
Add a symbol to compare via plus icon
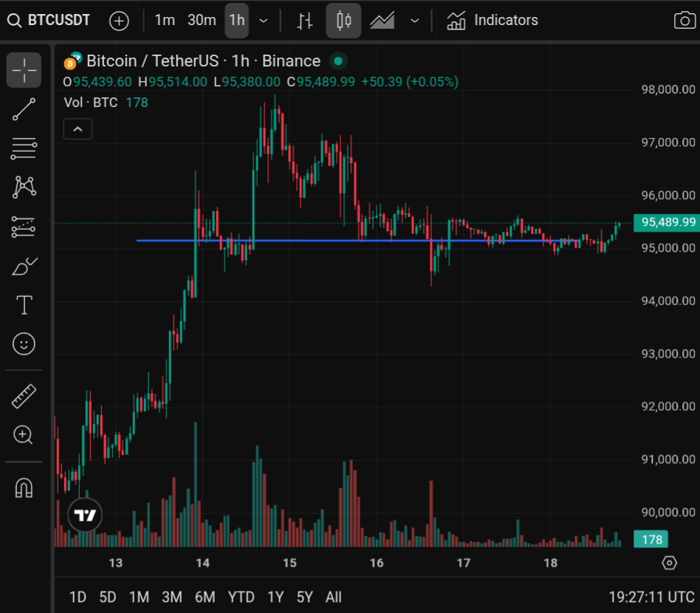pyautogui.click(x=119, y=21)
